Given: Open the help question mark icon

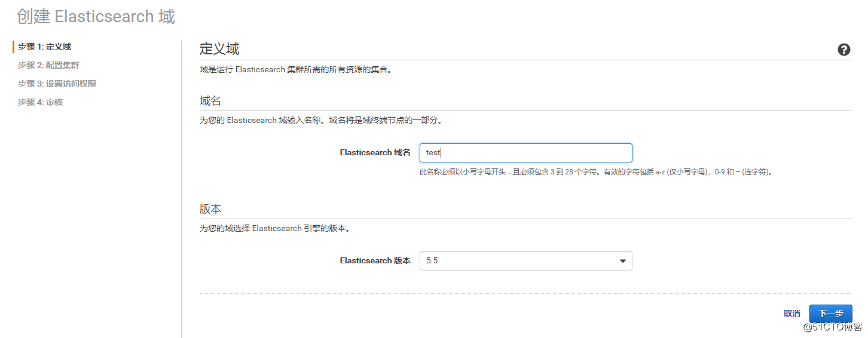Looking at the screenshot, I should click(x=843, y=50).
